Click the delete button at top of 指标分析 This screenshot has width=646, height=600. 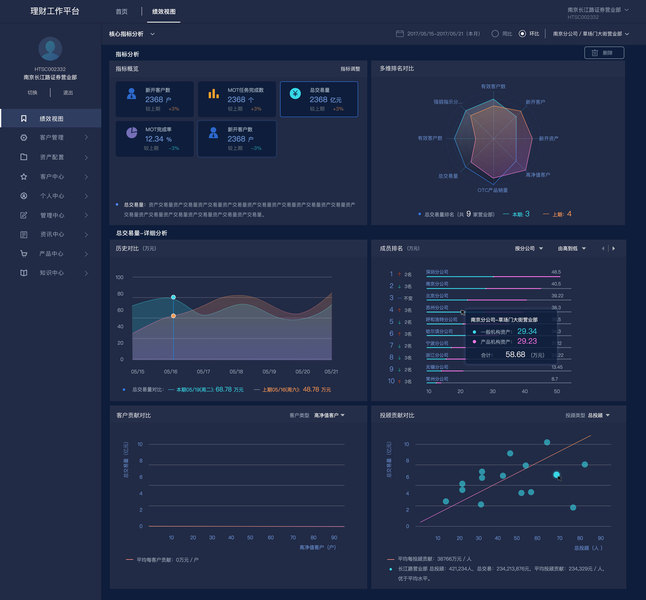(604, 53)
